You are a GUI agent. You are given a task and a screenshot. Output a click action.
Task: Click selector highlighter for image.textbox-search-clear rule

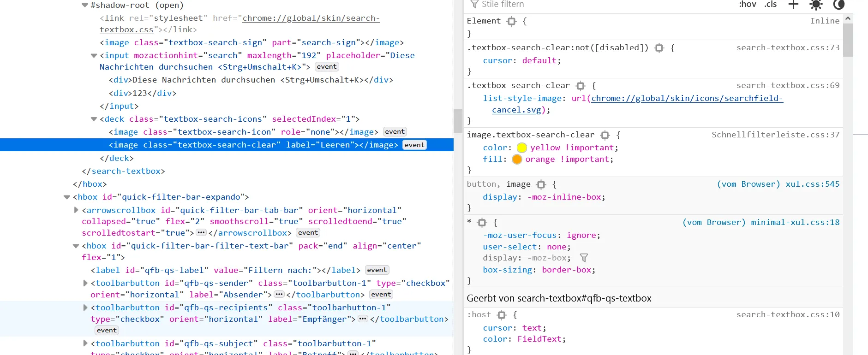click(x=605, y=135)
